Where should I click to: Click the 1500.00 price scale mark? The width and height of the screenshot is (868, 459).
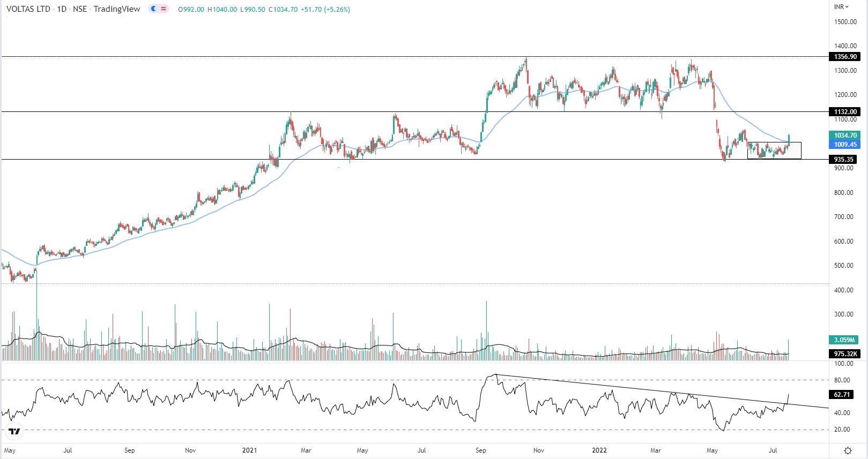click(x=845, y=22)
